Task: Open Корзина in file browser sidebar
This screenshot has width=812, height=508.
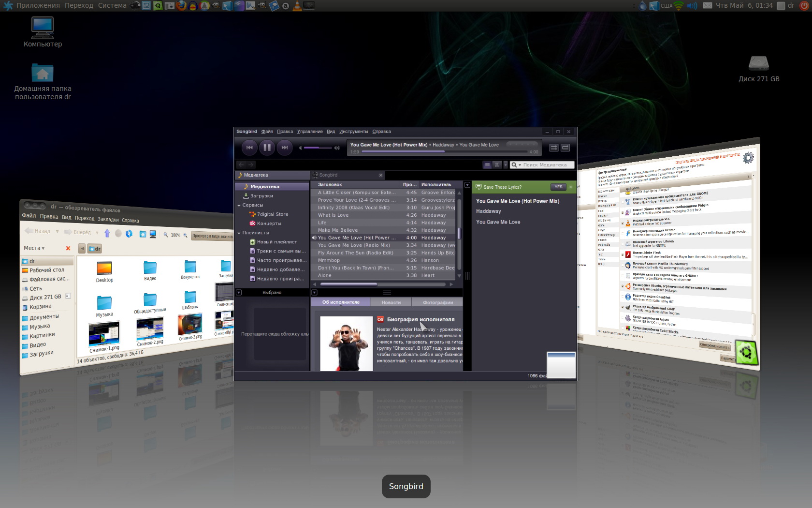Action: click(x=37, y=307)
